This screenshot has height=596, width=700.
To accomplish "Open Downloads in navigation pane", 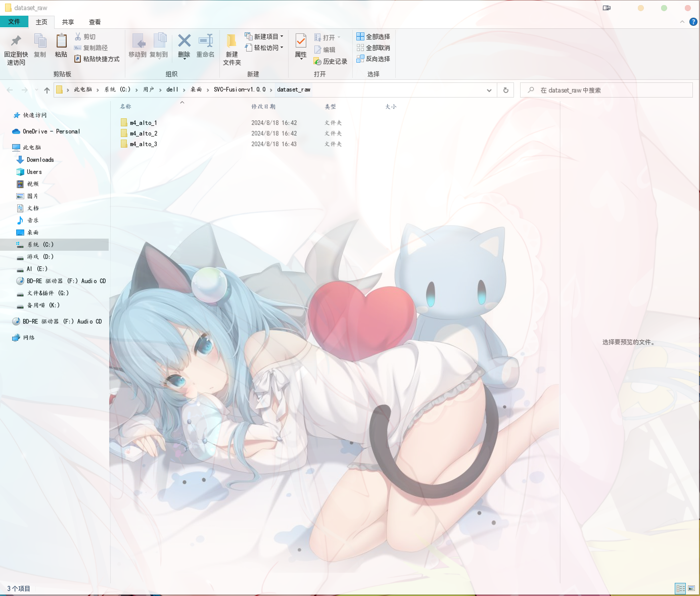I will click(35, 160).
